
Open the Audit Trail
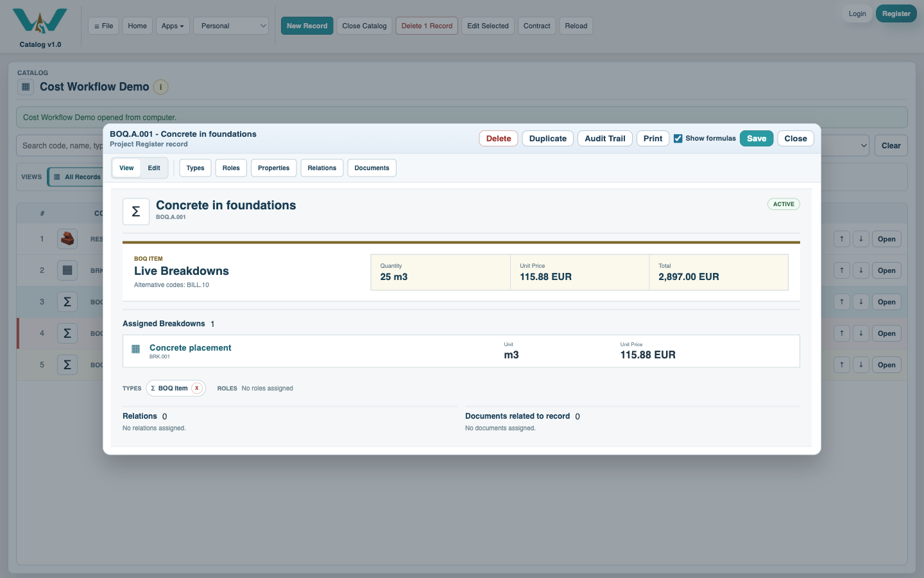pyautogui.click(x=605, y=139)
